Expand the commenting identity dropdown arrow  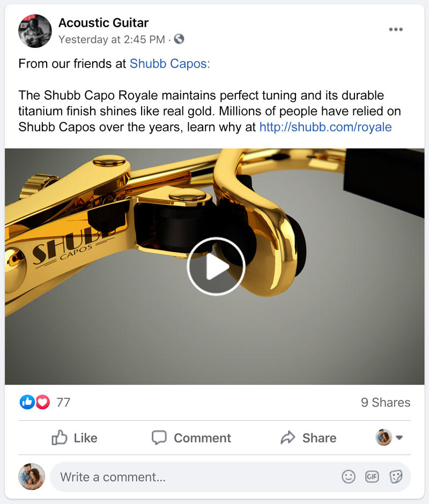(399, 437)
